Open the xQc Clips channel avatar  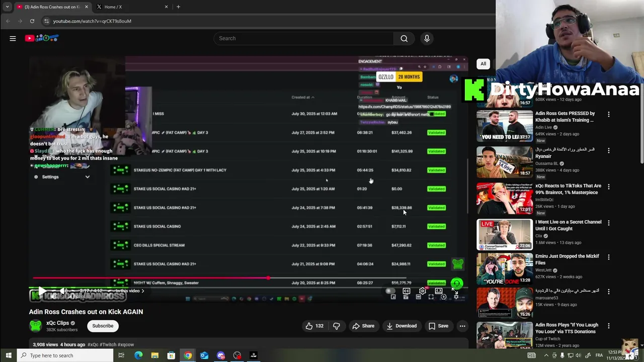[x=35, y=326]
